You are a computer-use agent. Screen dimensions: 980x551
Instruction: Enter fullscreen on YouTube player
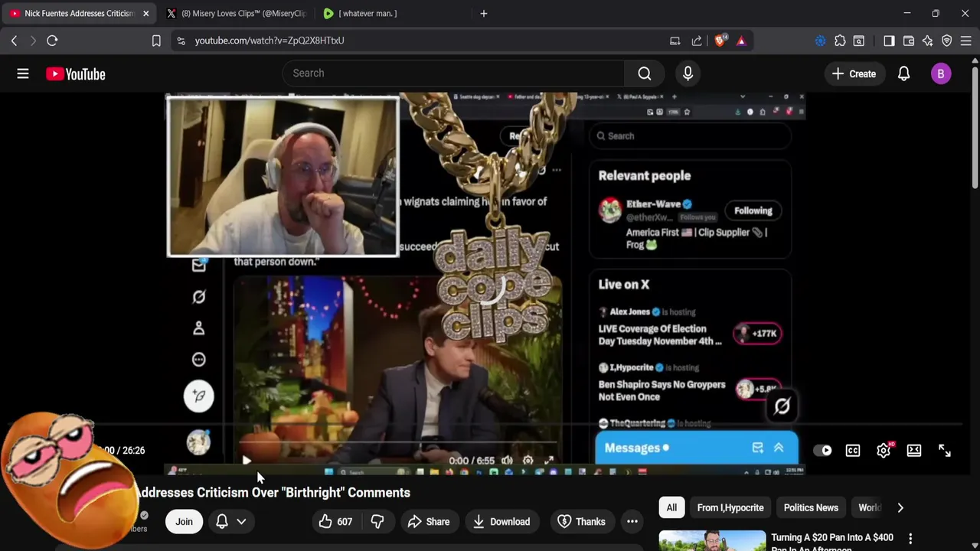945,451
